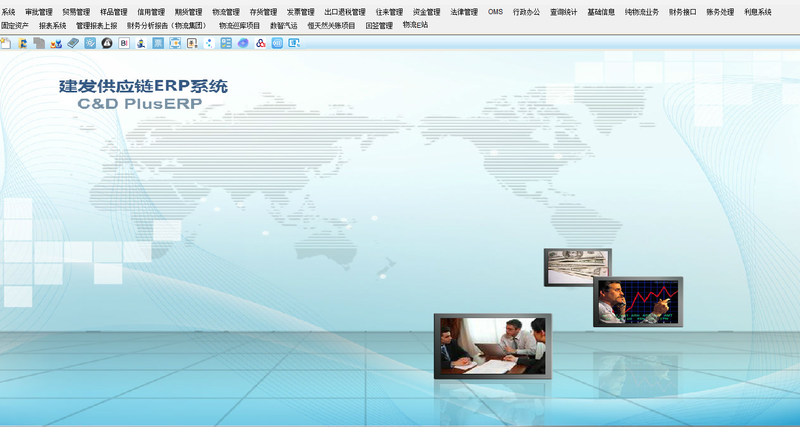Click the red and blue three-circles icon
Screen dimensions: 800x427
click(x=260, y=43)
